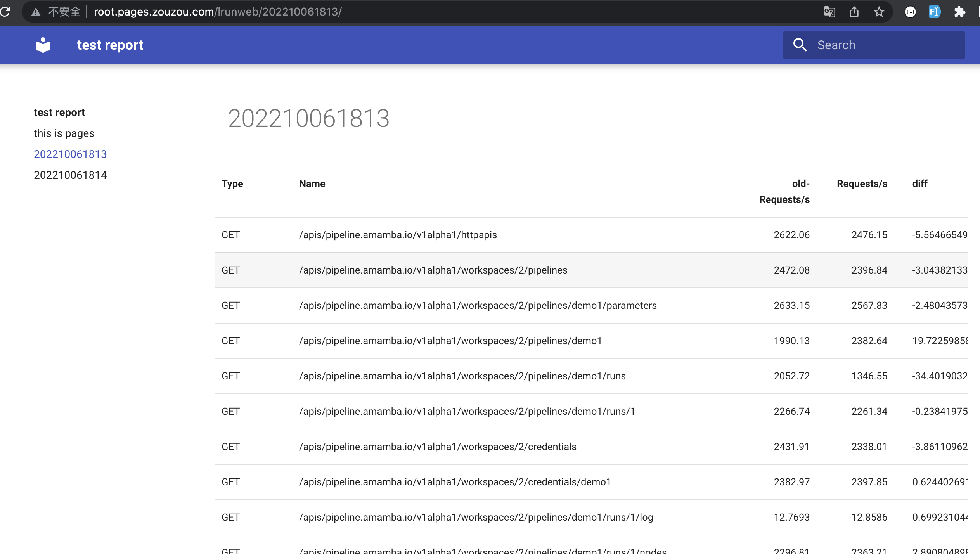The height and width of the screenshot is (554, 980).
Task: Click the Requests/s value 2261.34
Action: pos(869,411)
